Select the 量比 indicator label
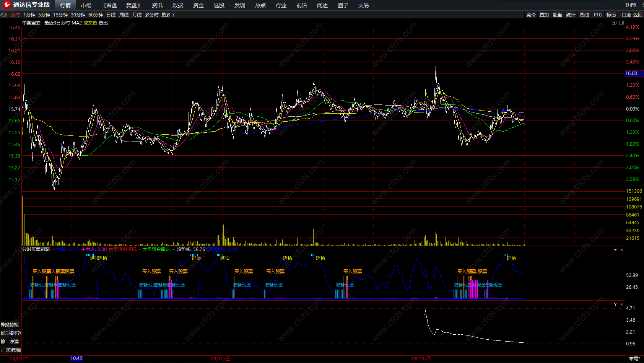Image resolution: width=644 pixels, height=363 pixels. click(103, 23)
